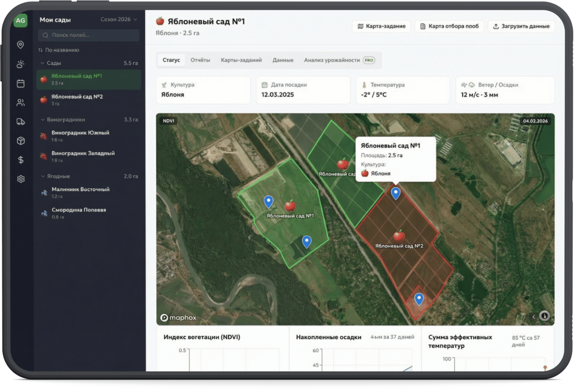Open the truck machinery icon
574x392 pixels.
tap(20, 122)
